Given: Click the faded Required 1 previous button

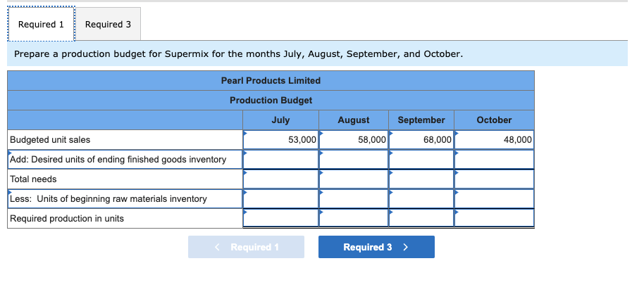Looking at the screenshot, I should pos(246,247).
